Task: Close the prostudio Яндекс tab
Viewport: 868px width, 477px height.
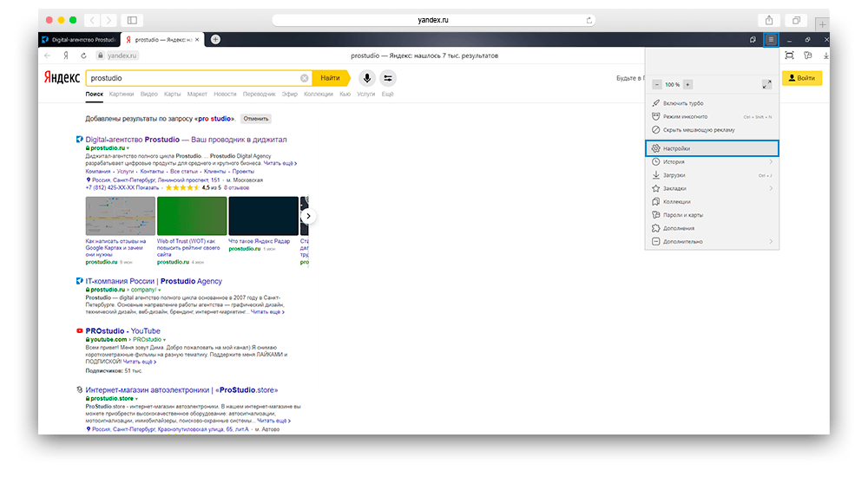Action: [x=196, y=40]
